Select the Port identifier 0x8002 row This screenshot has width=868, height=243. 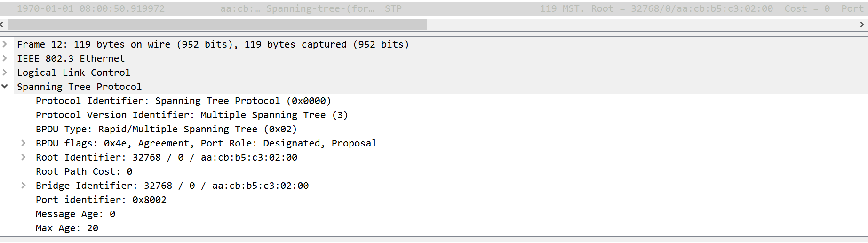point(101,200)
